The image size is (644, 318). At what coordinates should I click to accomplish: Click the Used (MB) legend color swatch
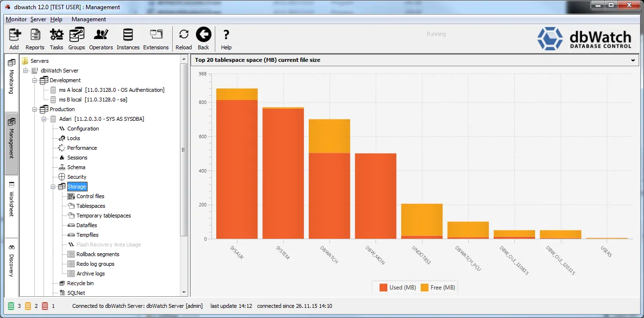(x=383, y=288)
